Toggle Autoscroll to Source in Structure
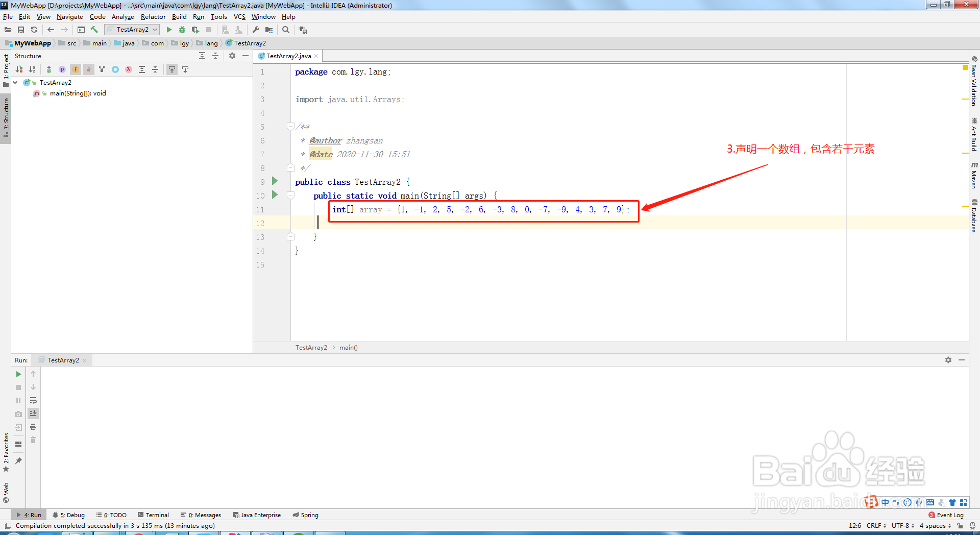 (x=172, y=69)
